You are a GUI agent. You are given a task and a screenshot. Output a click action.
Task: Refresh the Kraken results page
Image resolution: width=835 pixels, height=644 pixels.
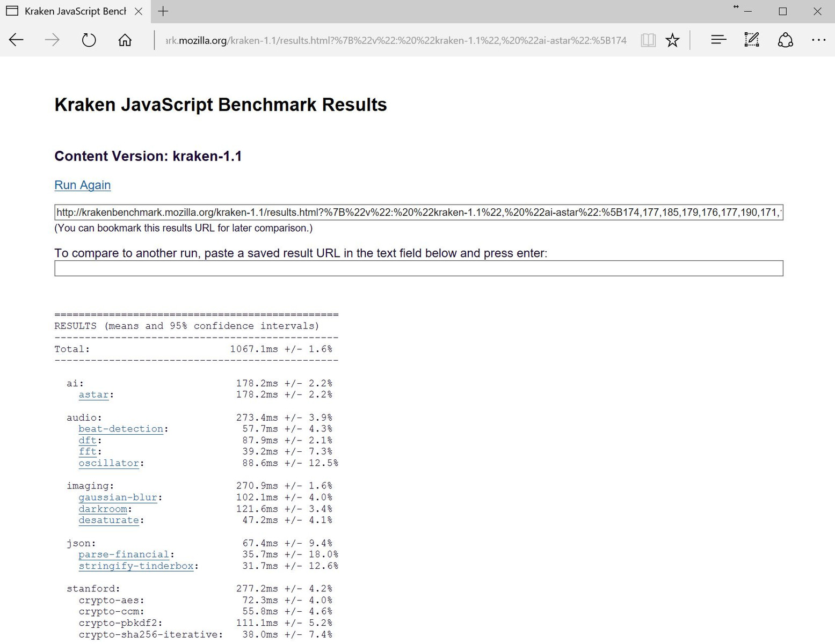[x=89, y=40]
